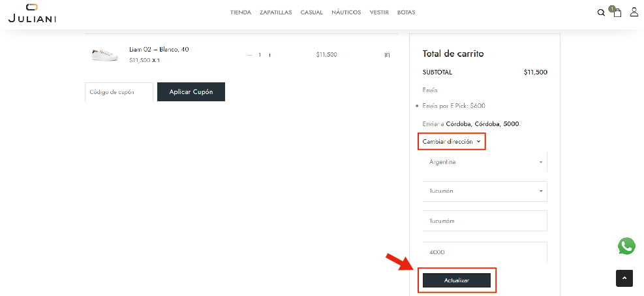This screenshot has width=644, height=296.
Task: Click the Actualizar button
Action: tap(456, 280)
